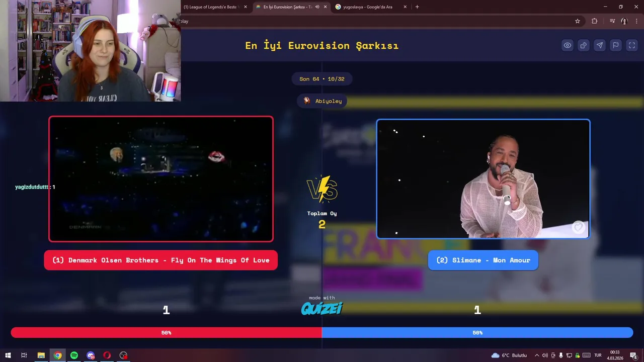The height and width of the screenshot is (362, 644).
Task: Open File Explorer from the taskbar
Action: click(41, 355)
